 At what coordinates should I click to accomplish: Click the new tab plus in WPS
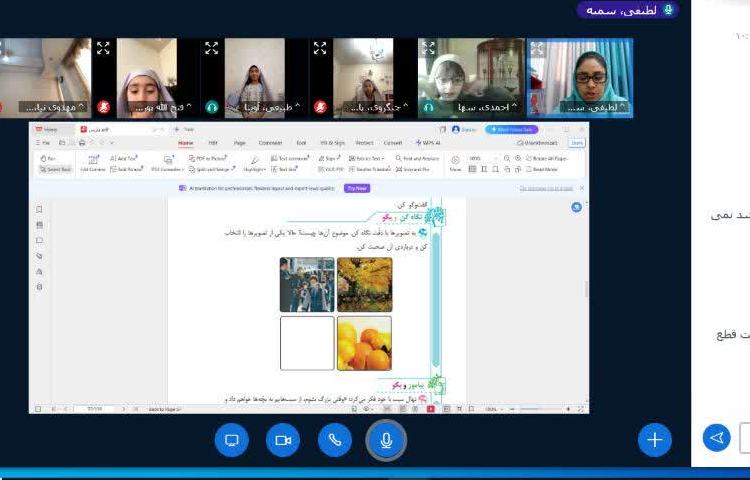176,129
